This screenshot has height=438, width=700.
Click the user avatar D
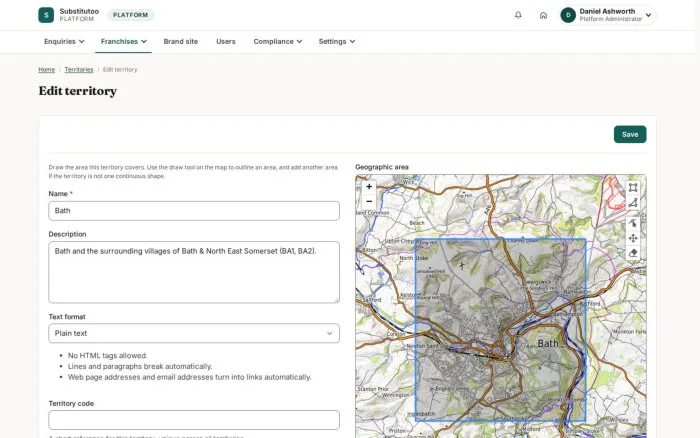coord(568,15)
